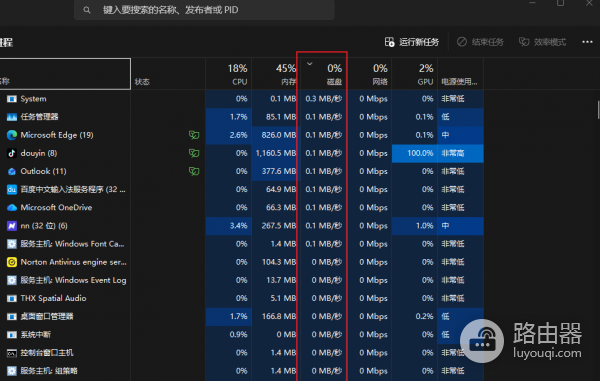Click the 控制台窗口主机 console icon
Viewport: 600px width, 381px height.
tap(12, 353)
